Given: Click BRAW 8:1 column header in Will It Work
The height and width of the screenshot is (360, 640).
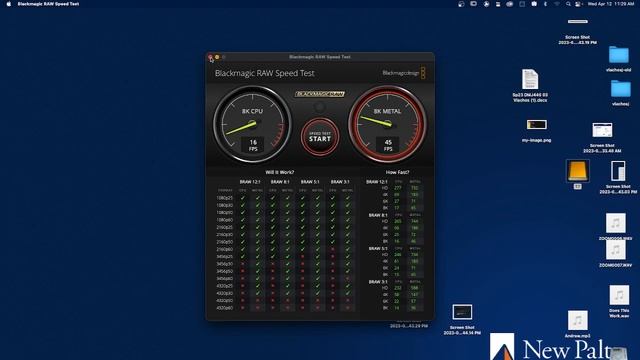Looking at the screenshot, I should pyautogui.click(x=280, y=182).
